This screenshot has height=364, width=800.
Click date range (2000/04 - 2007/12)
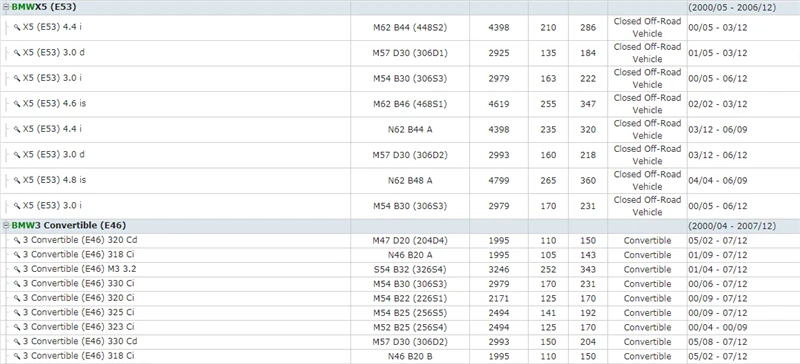(x=732, y=226)
